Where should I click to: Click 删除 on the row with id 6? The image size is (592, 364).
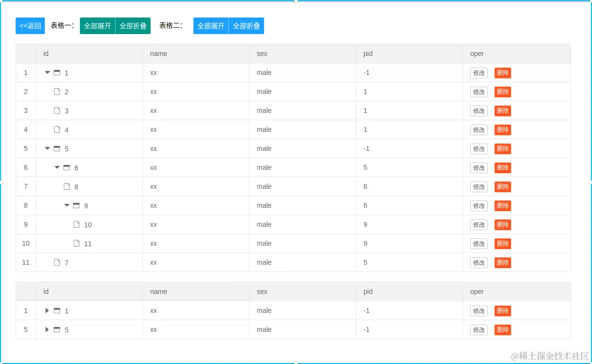click(503, 168)
